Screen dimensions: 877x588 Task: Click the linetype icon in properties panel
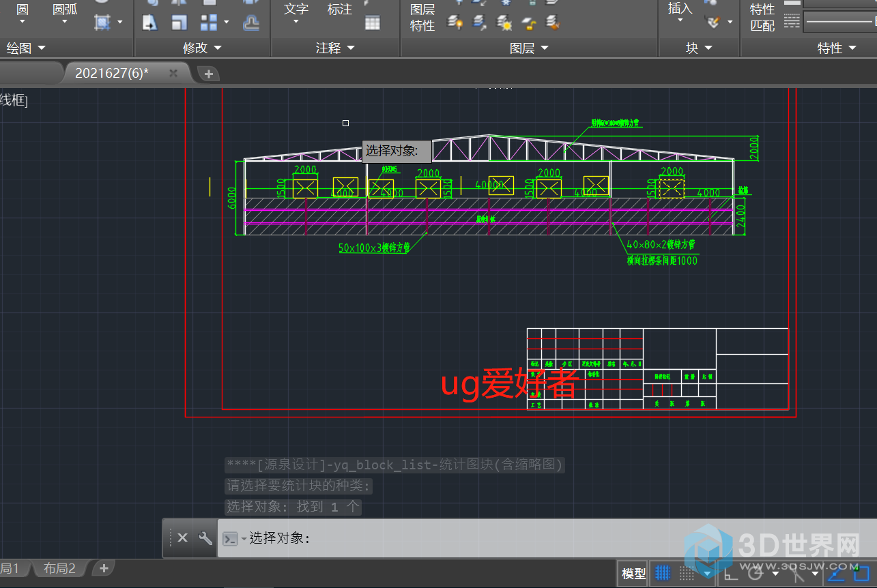tap(792, 22)
